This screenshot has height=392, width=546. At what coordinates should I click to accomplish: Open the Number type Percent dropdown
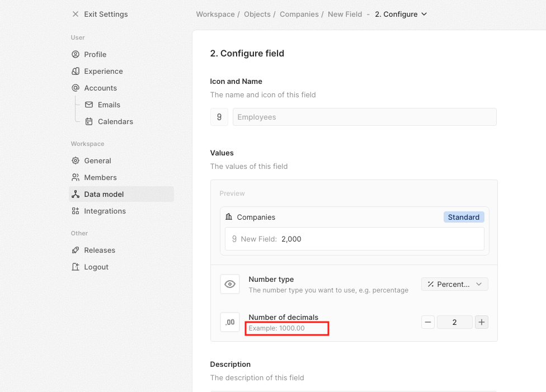454,284
